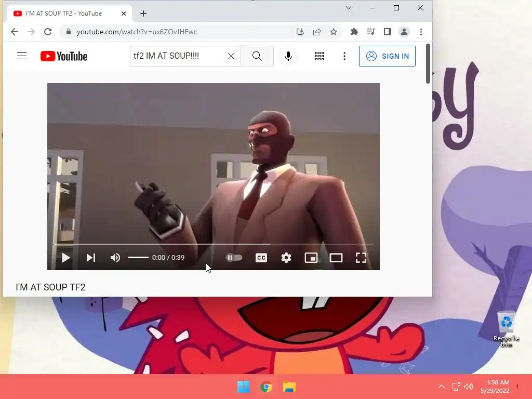Open YouTube apps grid
This screenshot has height=399, width=532.
pos(320,56)
